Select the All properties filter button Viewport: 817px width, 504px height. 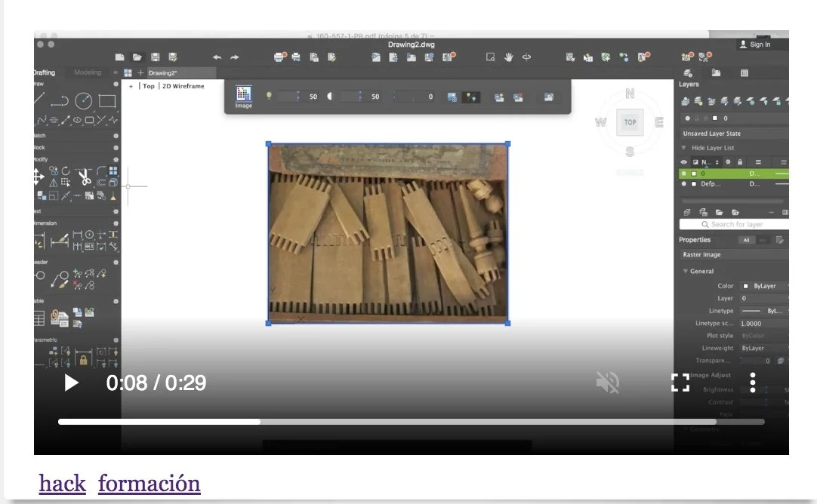(746, 240)
